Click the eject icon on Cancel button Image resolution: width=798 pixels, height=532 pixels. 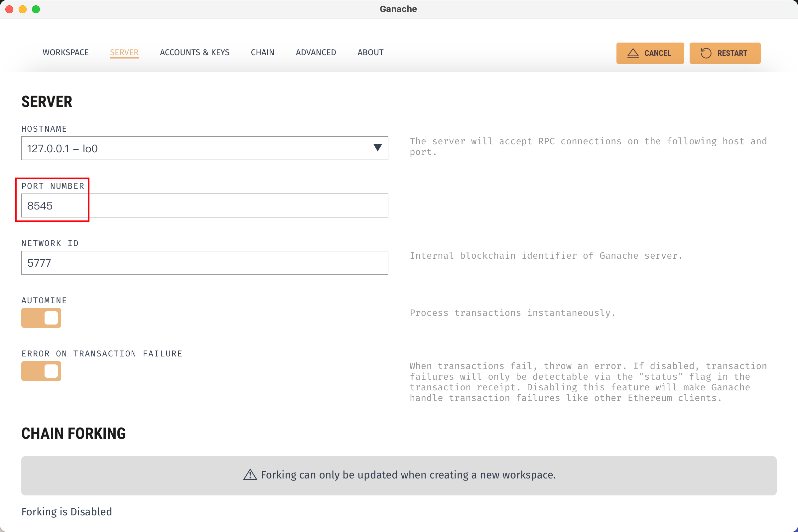pyautogui.click(x=633, y=53)
